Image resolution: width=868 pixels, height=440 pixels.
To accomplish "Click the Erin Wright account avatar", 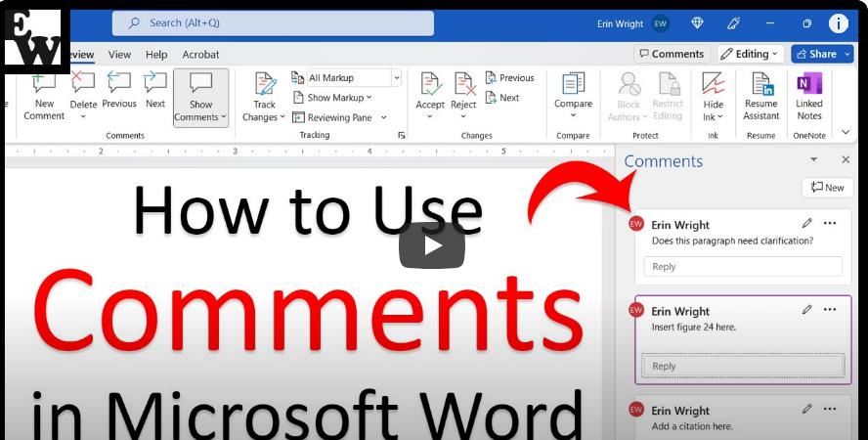I will (x=661, y=23).
